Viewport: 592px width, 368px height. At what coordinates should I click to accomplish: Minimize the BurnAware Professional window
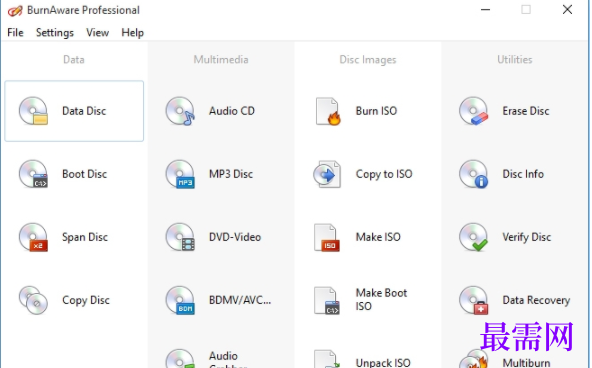pos(486,10)
